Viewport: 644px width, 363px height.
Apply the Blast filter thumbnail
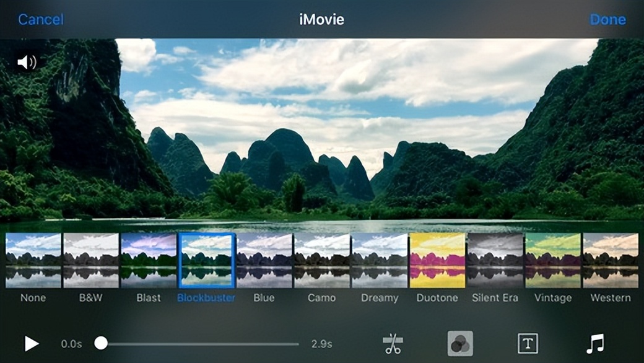pyautogui.click(x=149, y=260)
